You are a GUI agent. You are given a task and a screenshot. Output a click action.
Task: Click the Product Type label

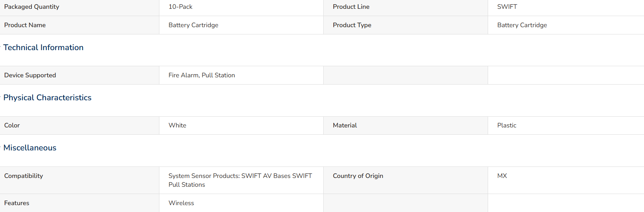click(352, 25)
